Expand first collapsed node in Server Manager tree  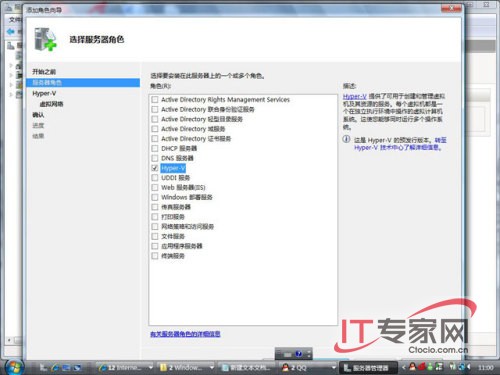pos(11,65)
